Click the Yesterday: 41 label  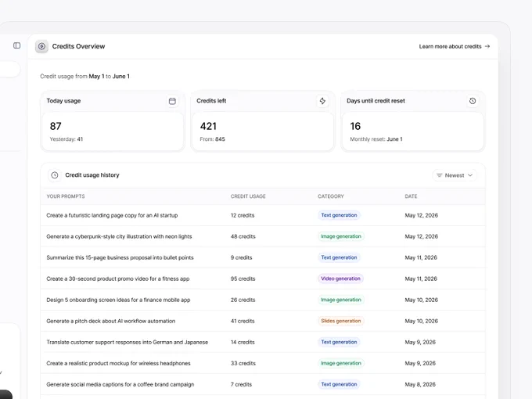(66, 139)
